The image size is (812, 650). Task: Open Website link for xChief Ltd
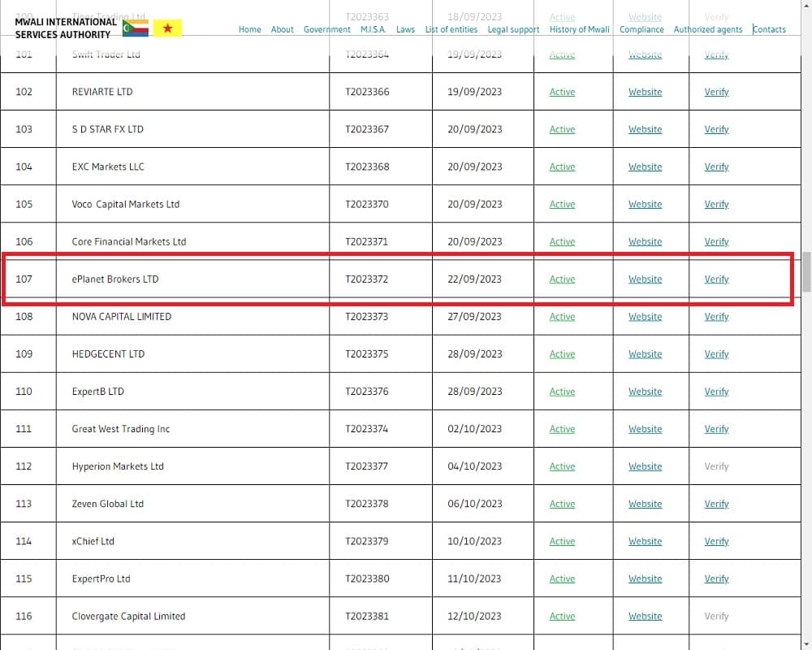pyautogui.click(x=645, y=541)
